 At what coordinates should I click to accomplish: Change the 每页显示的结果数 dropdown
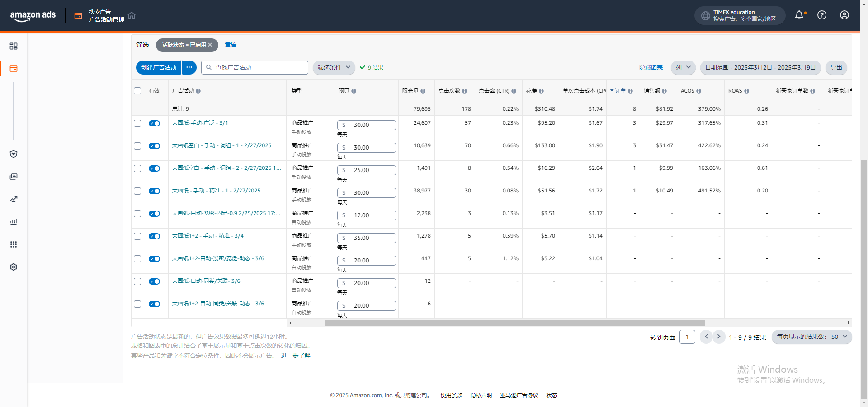(x=811, y=337)
